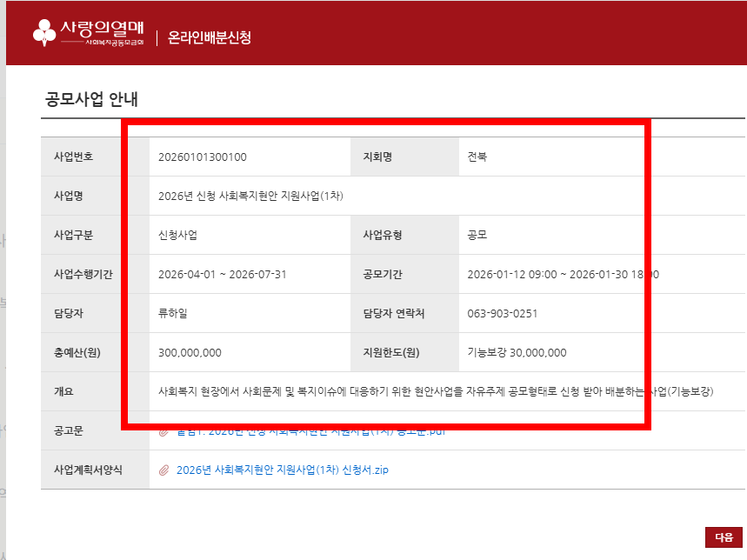Screen dimensions: 747x560
Task: Select the header brand mark area
Action: point(96,31)
